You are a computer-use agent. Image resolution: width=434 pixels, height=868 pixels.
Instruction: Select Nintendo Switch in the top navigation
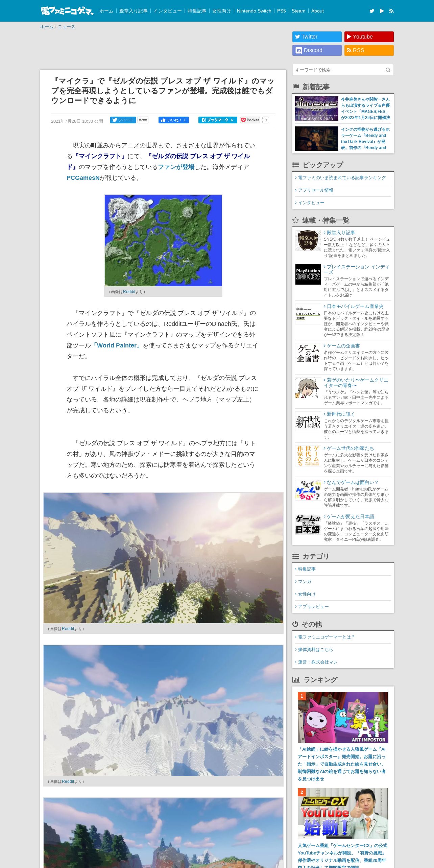[254, 11]
